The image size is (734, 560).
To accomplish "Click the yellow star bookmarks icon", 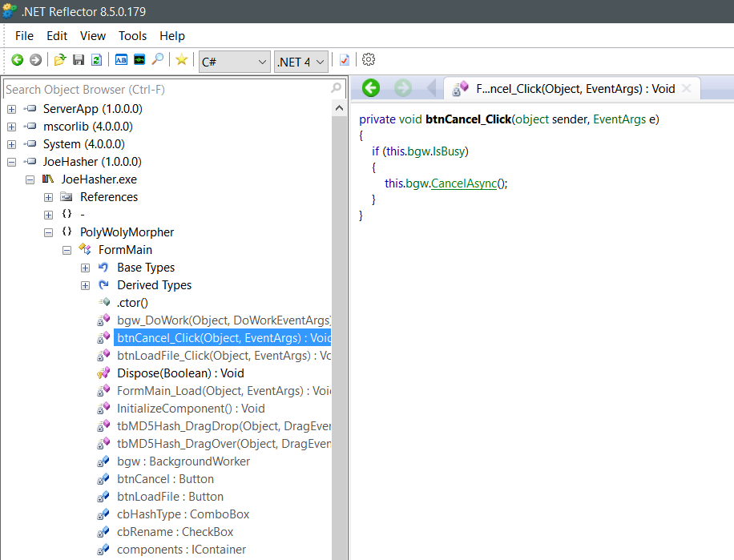I will point(182,60).
